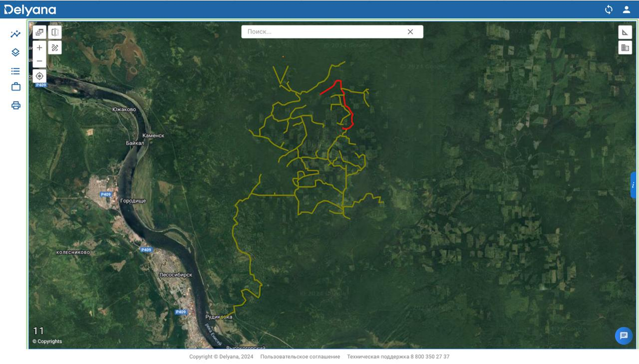The height and width of the screenshot is (364, 639).
Task: Zoom out with the minus button
Action: point(39,61)
